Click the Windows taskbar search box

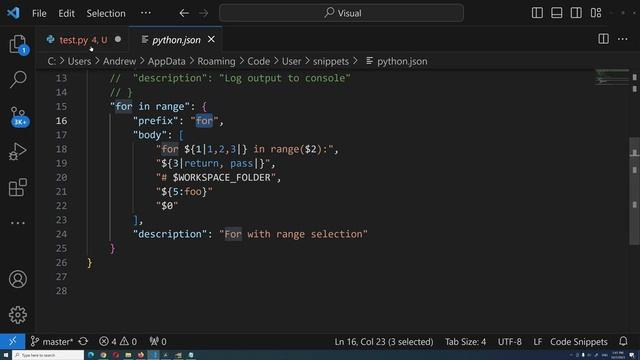click(48, 355)
